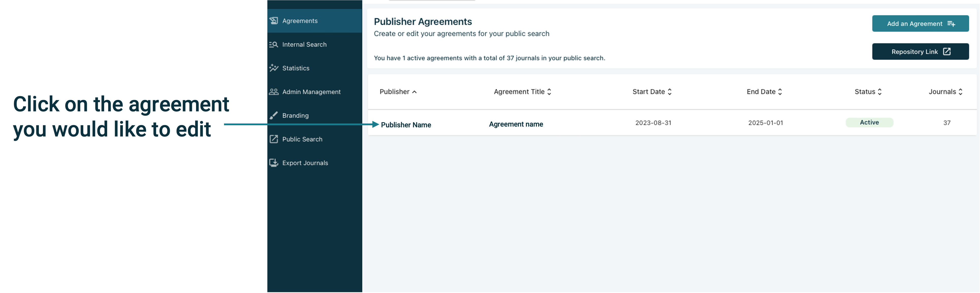Select the Agreements icon in the sidebar

tap(274, 21)
